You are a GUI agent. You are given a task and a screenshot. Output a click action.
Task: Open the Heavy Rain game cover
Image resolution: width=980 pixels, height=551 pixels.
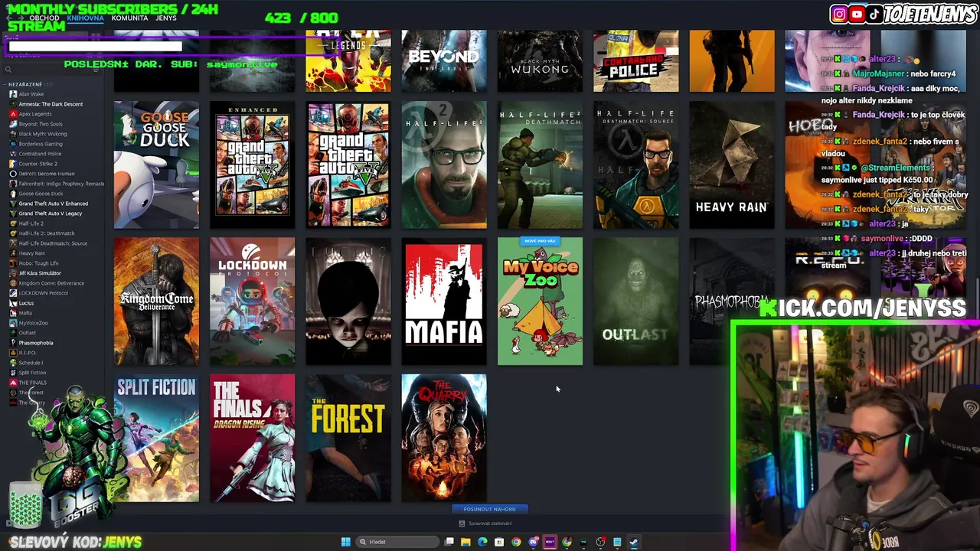tap(732, 165)
